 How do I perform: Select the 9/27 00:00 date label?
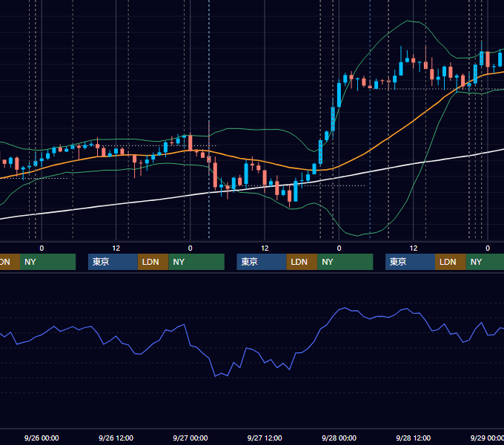coord(190,438)
